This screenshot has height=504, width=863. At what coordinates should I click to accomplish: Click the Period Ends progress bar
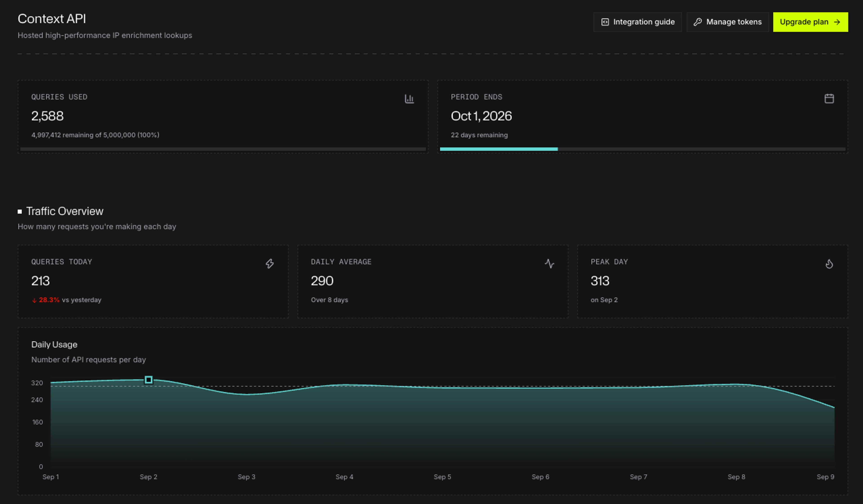pos(643,149)
